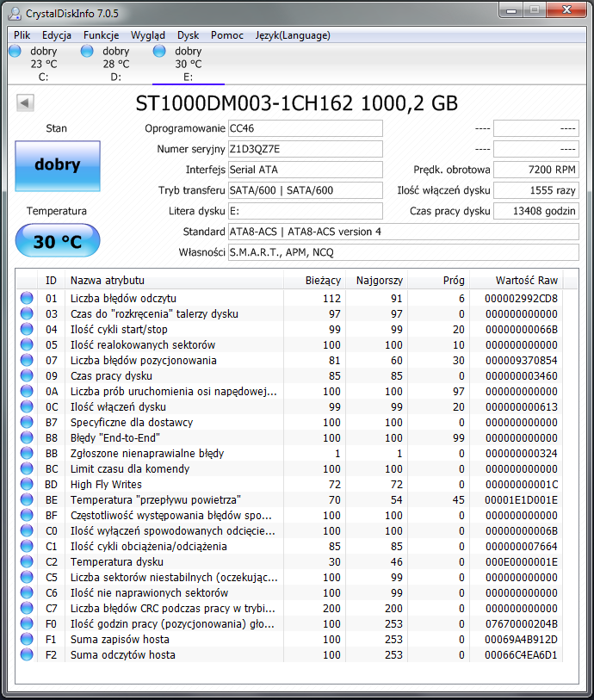Click status icon of attribute C5 row
This screenshot has height=700, width=594.
tap(27, 577)
